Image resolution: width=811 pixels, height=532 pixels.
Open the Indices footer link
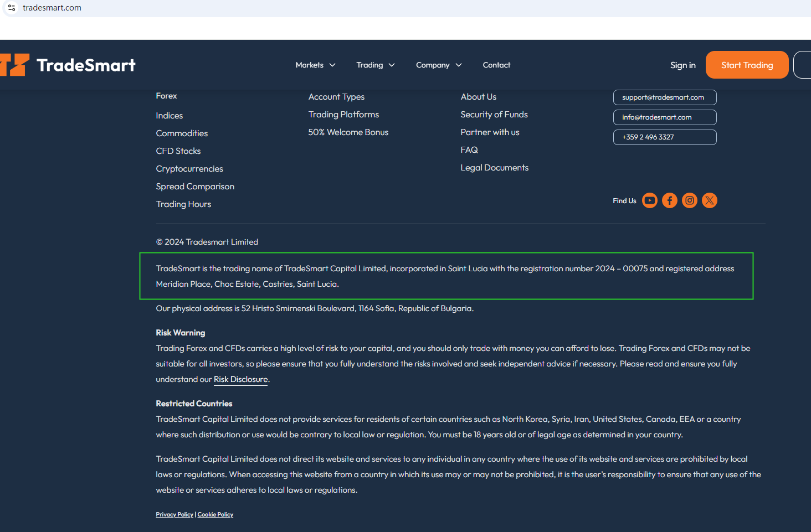coord(169,116)
